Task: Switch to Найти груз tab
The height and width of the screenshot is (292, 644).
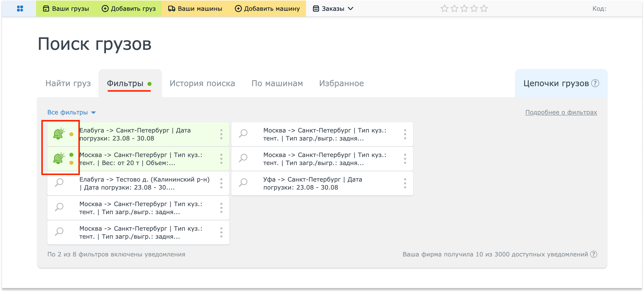Action: (68, 83)
